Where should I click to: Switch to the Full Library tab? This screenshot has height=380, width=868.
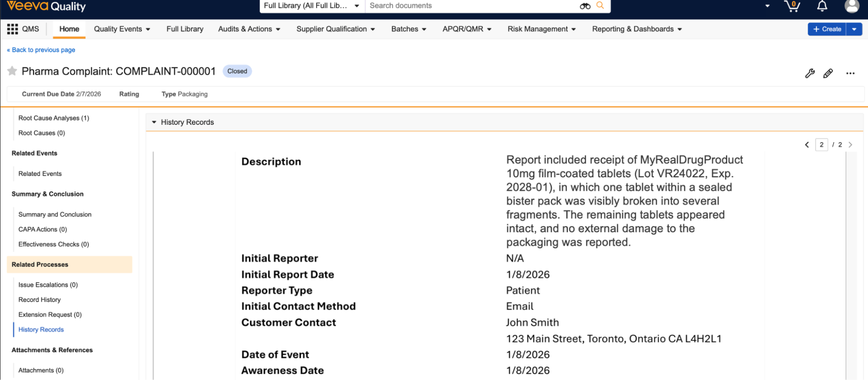coord(185,29)
